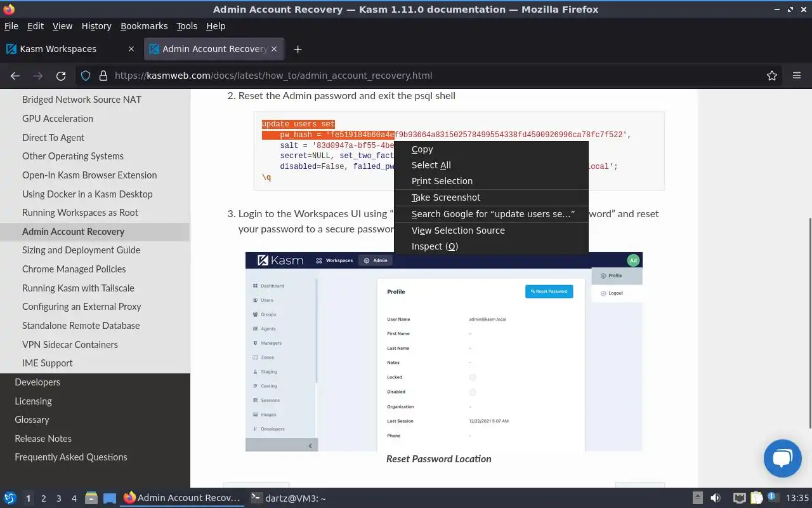812x508 pixels.
Task: Choose Inspect (Q) in context menu
Action: click(x=491, y=246)
